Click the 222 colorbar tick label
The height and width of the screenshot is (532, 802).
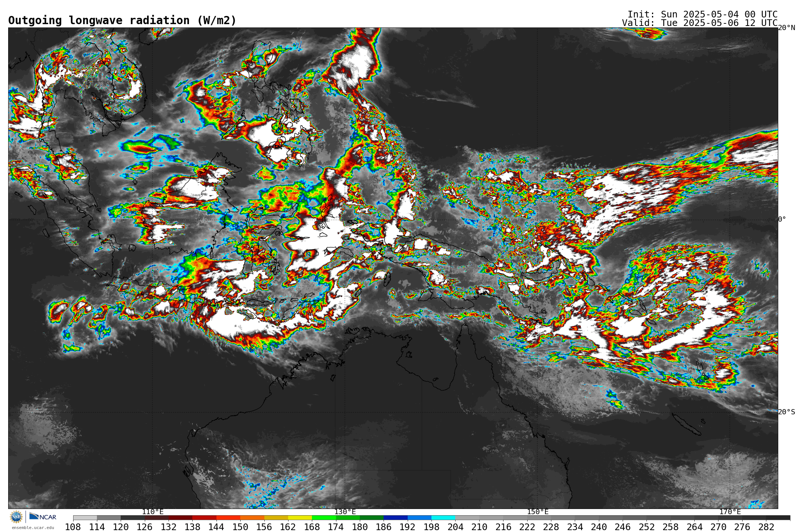pyautogui.click(x=527, y=527)
